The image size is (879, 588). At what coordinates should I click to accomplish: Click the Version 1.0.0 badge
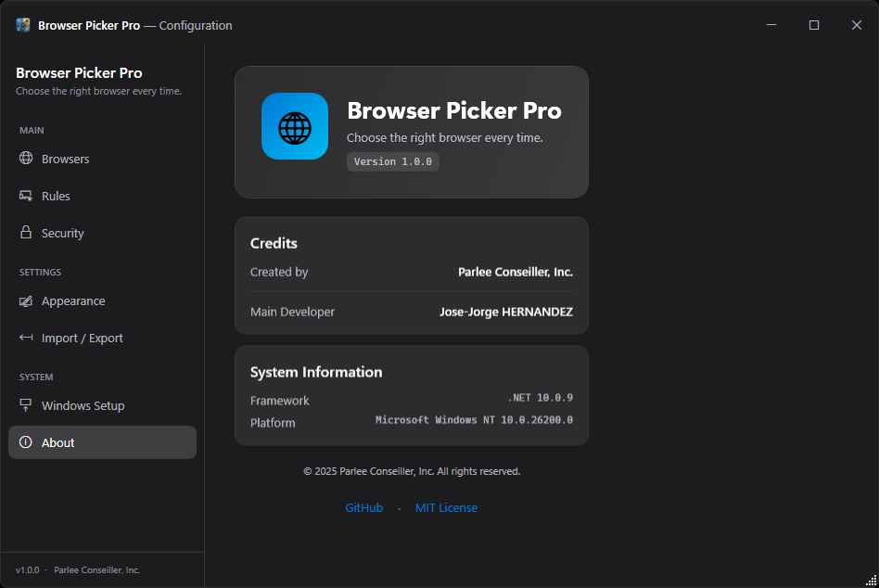[392, 161]
